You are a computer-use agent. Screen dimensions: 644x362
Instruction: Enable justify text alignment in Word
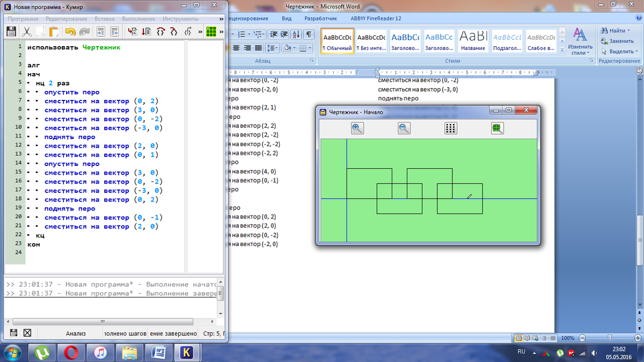coord(258,48)
